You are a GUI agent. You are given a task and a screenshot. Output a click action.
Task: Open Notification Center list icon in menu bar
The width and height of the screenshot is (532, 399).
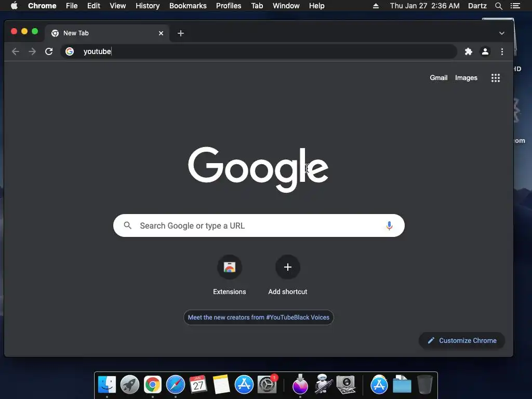(515, 6)
